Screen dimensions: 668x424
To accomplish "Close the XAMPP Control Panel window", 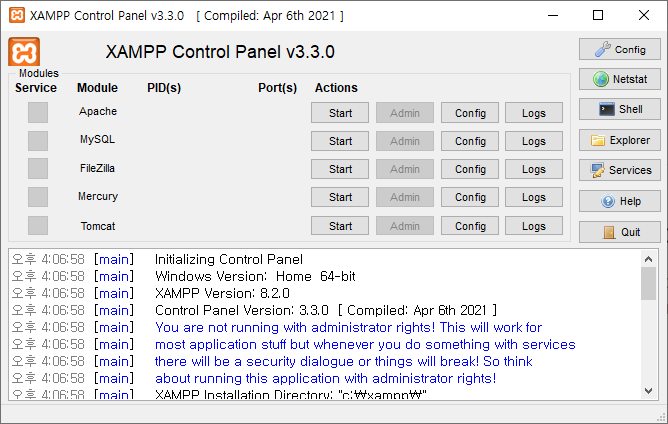I will [644, 15].
